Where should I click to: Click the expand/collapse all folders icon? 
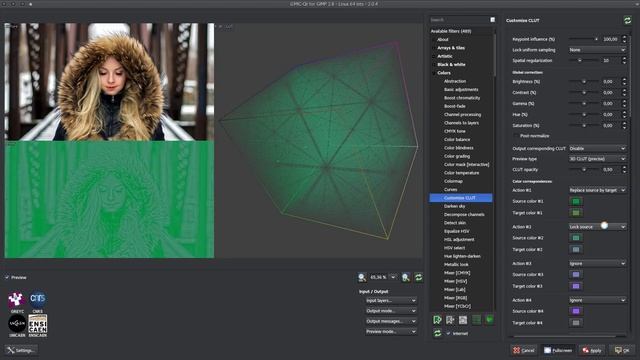(476, 320)
